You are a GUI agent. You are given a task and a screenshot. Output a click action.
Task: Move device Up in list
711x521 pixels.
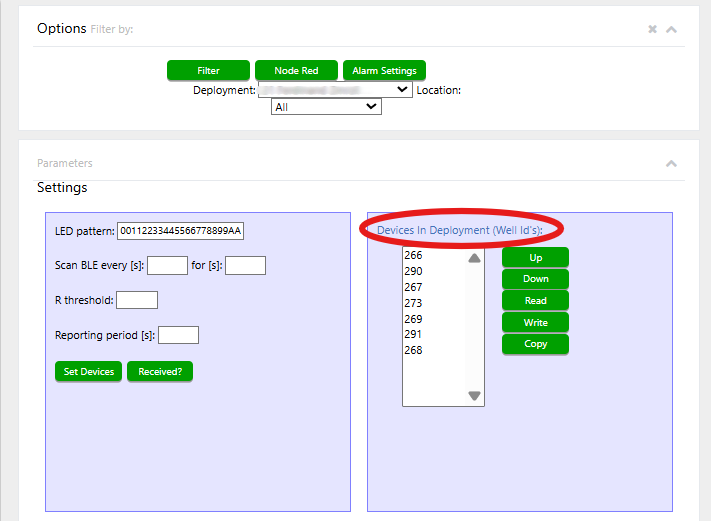pyautogui.click(x=535, y=258)
